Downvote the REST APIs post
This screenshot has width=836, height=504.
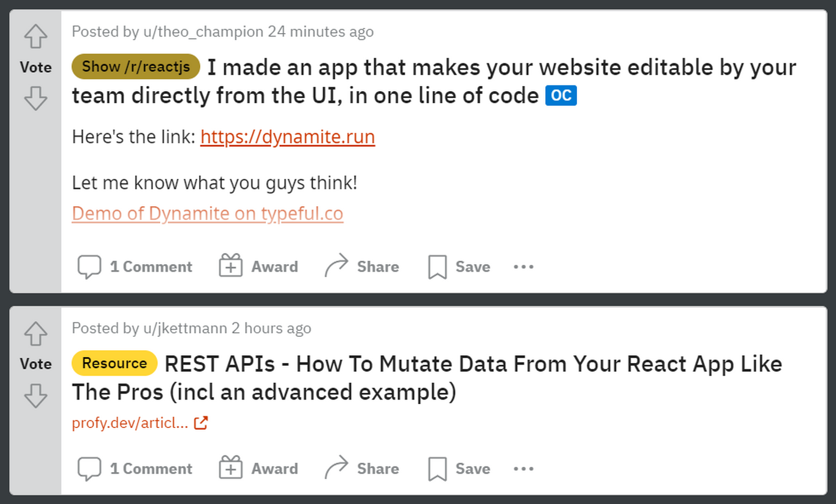(35, 395)
